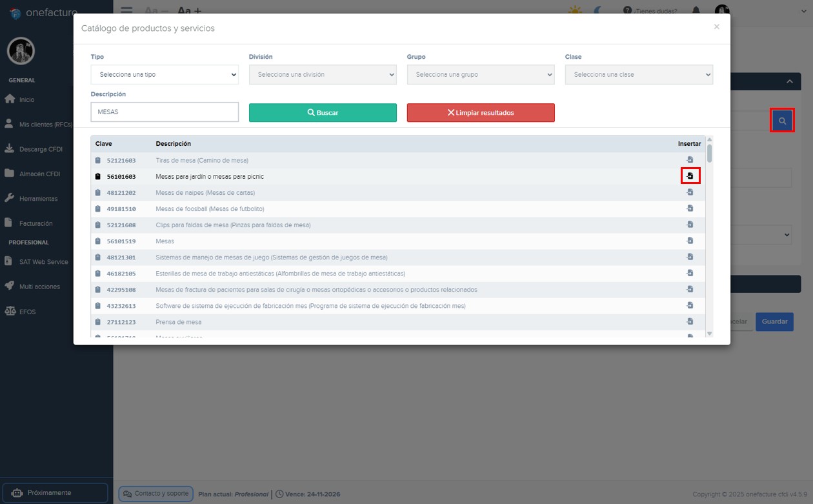
Task: Open the EFOS scales section
Action: (x=29, y=311)
